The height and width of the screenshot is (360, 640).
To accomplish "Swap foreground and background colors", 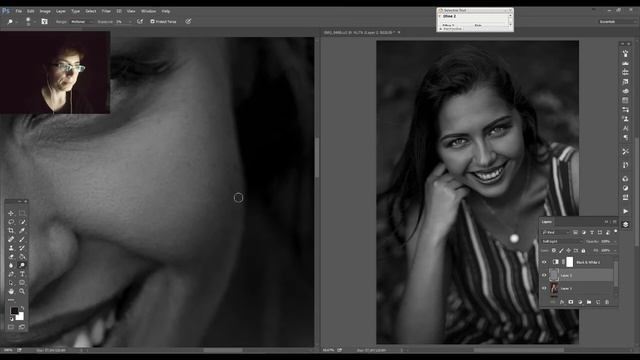I will click(22, 308).
